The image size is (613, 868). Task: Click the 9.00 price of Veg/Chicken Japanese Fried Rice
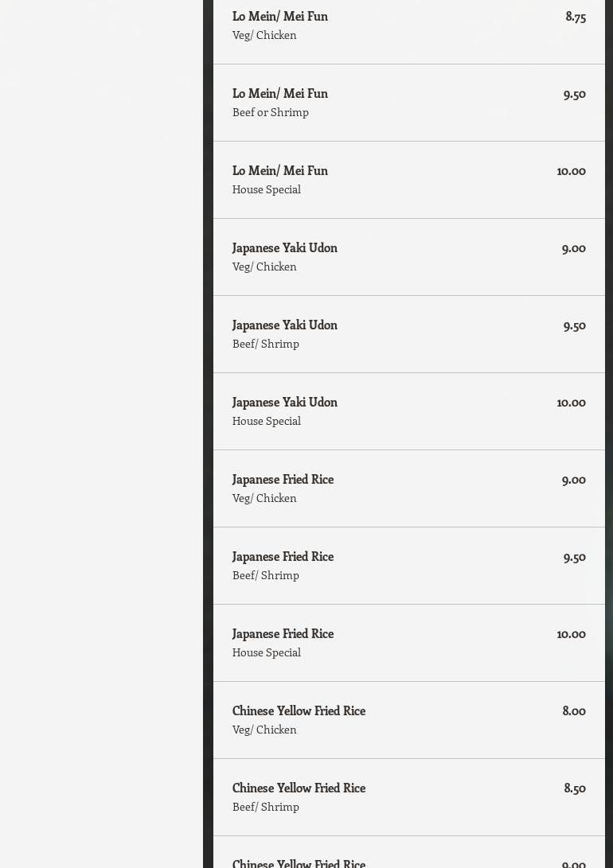click(x=573, y=479)
